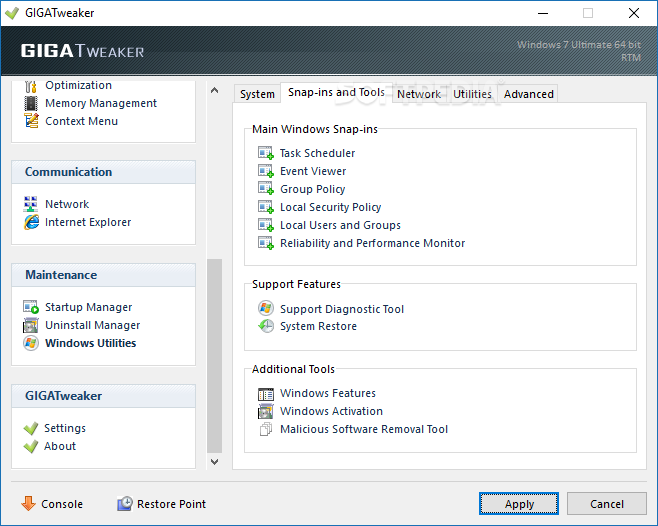The width and height of the screenshot is (658, 526).
Task: Open Windows Activation link
Action: (x=331, y=411)
